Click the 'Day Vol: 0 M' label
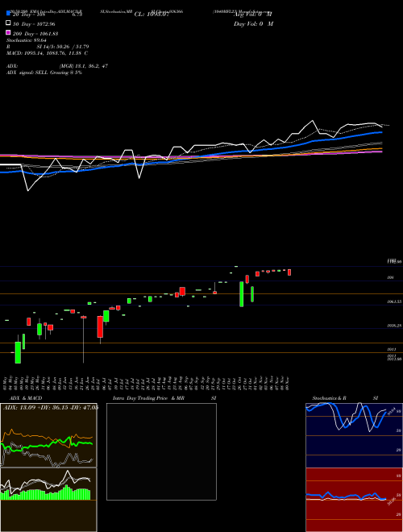The height and width of the screenshot is (532, 403). (253, 24)
